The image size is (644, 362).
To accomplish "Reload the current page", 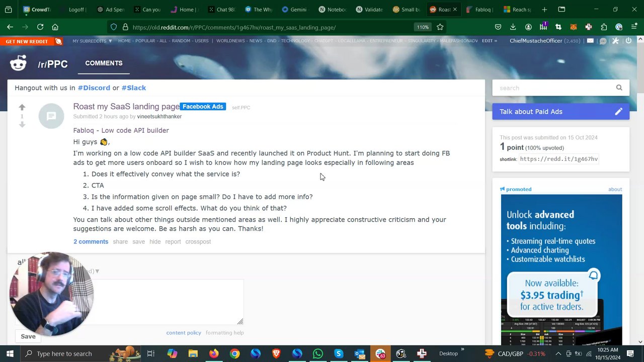I will pyautogui.click(x=40, y=27).
